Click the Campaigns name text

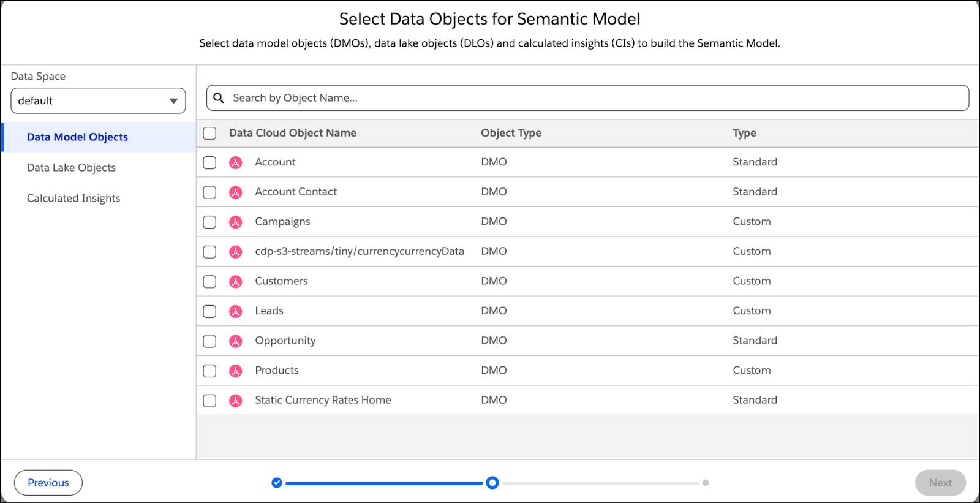[282, 222]
